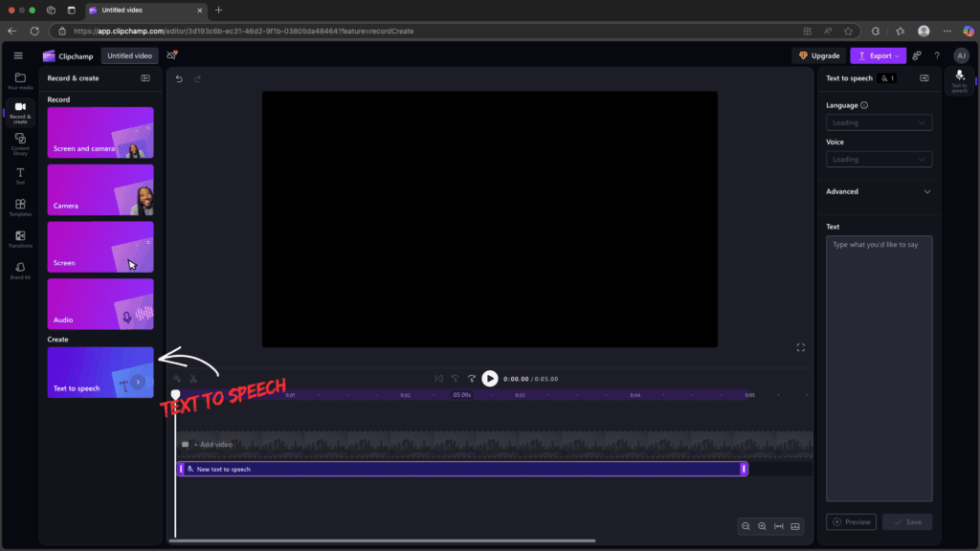Open the Brand kit panel
Viewport: 980px width, 551px height.
(x=19, y=272)
